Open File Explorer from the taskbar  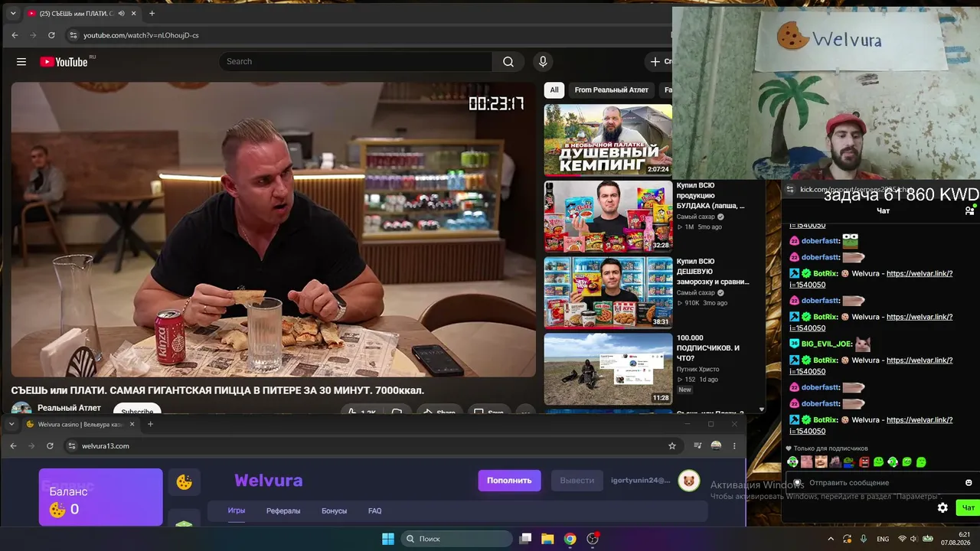547,539
